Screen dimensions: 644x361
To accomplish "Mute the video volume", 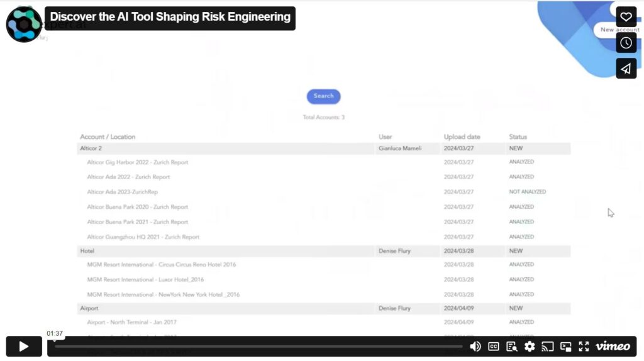I will coord(475,347).
